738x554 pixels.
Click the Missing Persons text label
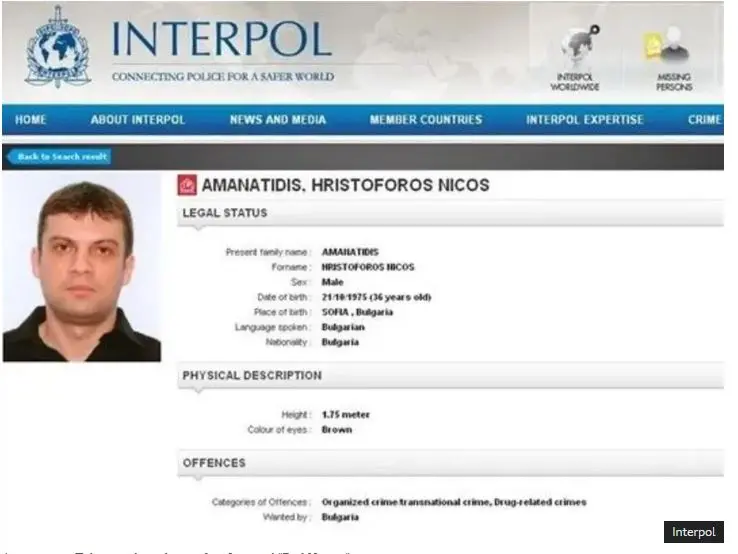pyautogui.click(x=674, y=82)
